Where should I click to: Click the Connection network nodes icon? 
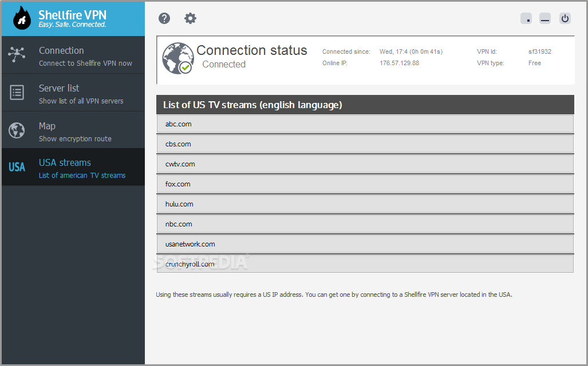pyautogui.click(x=17, y=54)
